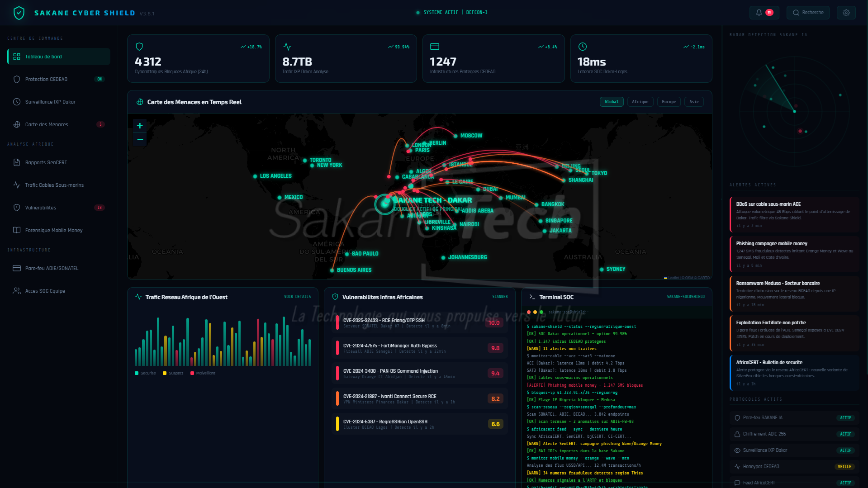The image size is (868, 488).
Task: Click the Scanner button in vulnerabilities panel
Action: [500, 297]
